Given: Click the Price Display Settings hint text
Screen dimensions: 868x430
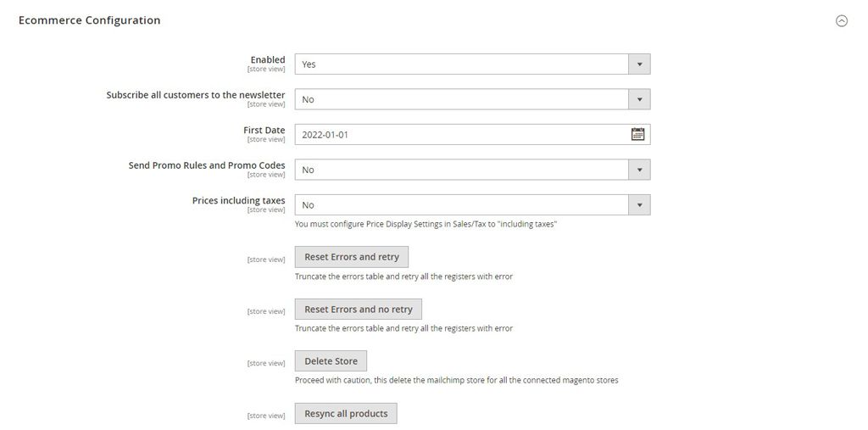Looking at the screenshot, I should (426, 225).
